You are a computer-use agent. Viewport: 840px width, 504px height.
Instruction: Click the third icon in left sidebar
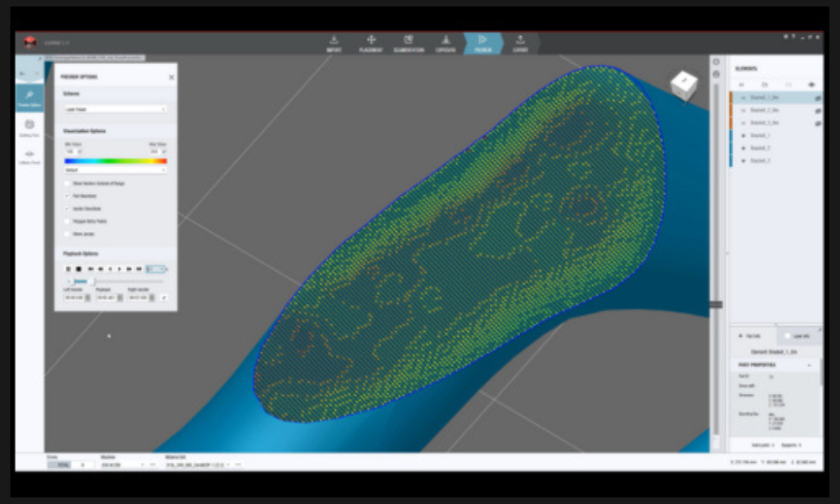tap(29, 156)
